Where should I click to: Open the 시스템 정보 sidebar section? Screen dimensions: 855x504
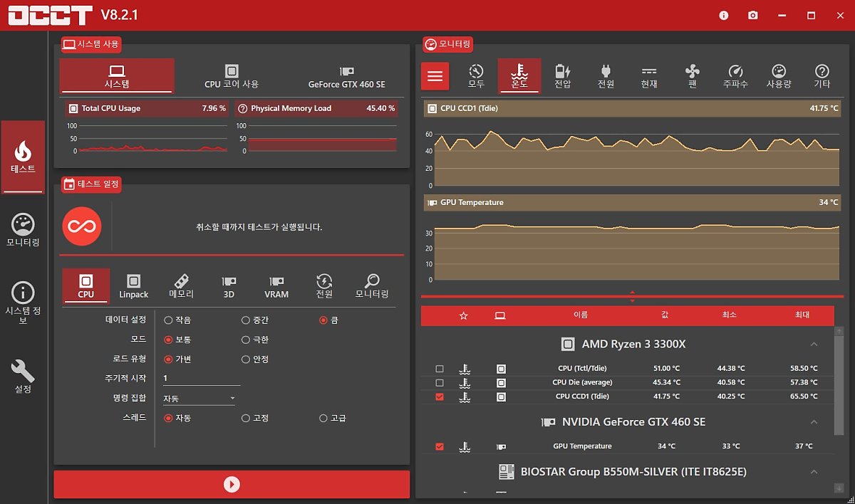[23, 304]
